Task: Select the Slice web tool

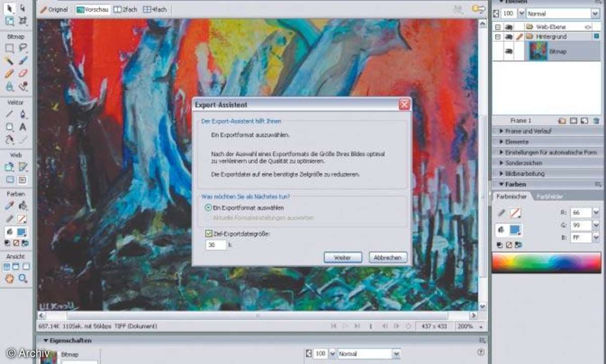Action: point(23,167)
